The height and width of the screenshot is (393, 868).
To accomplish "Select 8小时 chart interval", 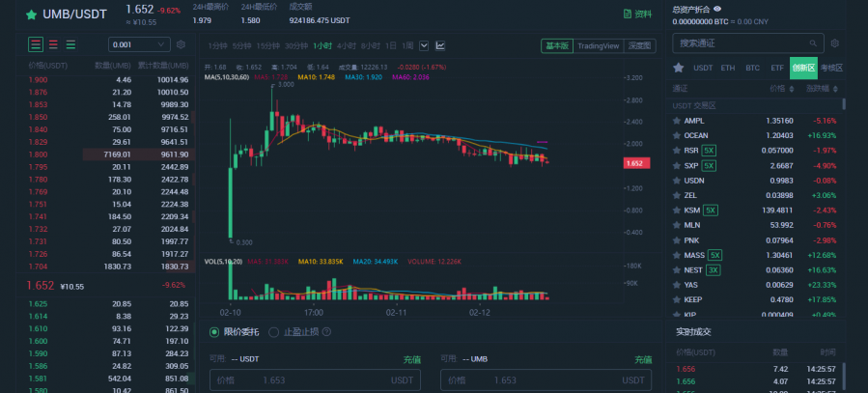I will 371,46.
